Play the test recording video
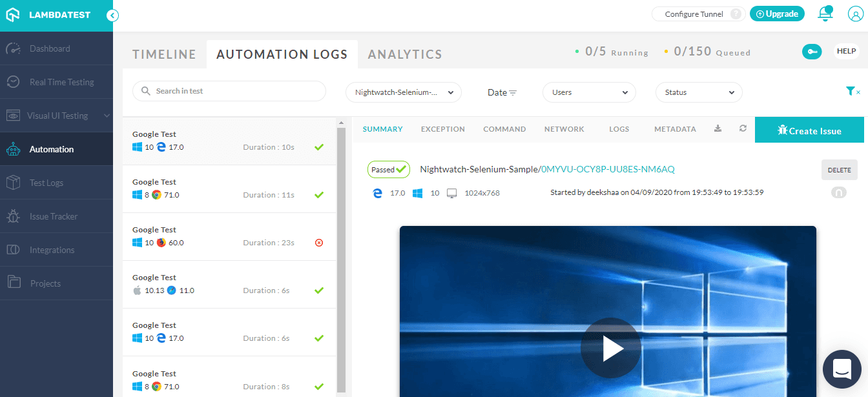Screen dimensions: 868x397 610,349
